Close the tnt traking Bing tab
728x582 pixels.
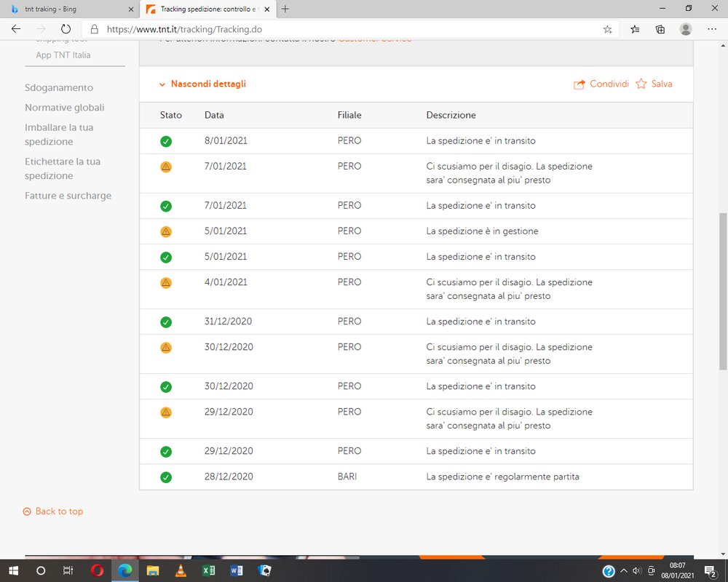(x=131, y=9)
